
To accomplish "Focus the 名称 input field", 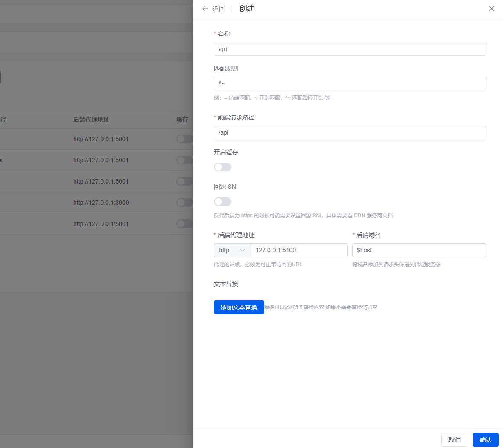I will point(350,49).
